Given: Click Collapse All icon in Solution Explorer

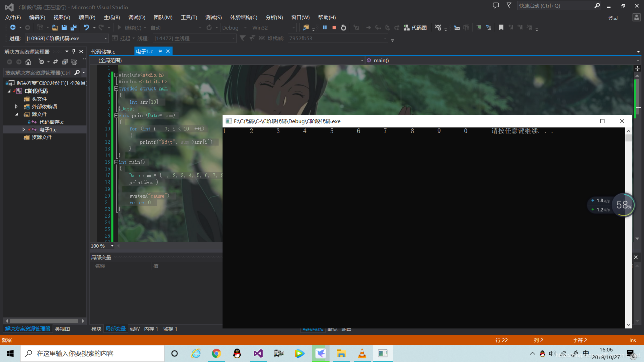Looking at the screenshot, I should tap(64, 62).
